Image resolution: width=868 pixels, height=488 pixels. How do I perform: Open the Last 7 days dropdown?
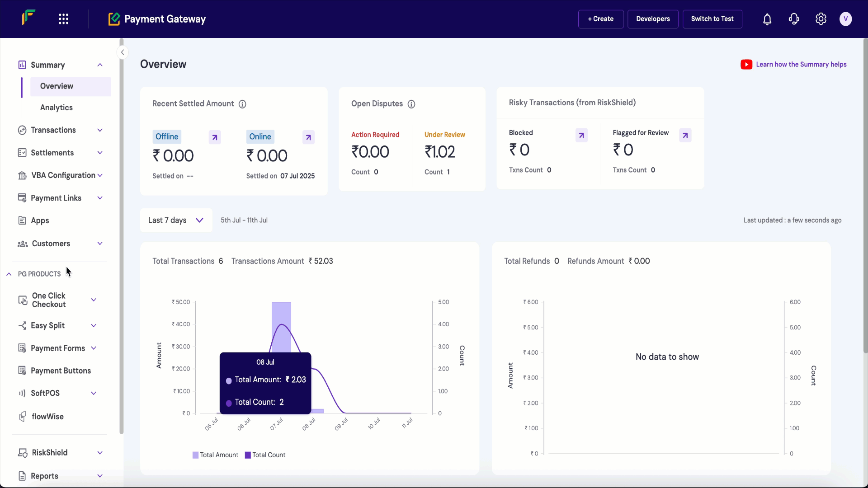coord(176,220)
